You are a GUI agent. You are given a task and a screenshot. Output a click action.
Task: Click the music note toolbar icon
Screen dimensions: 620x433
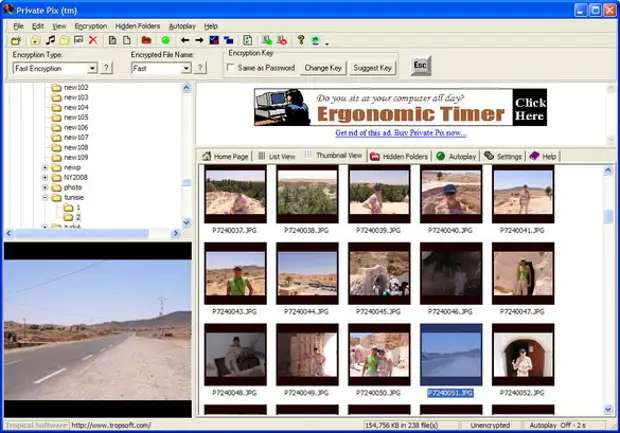click(50, 41)
